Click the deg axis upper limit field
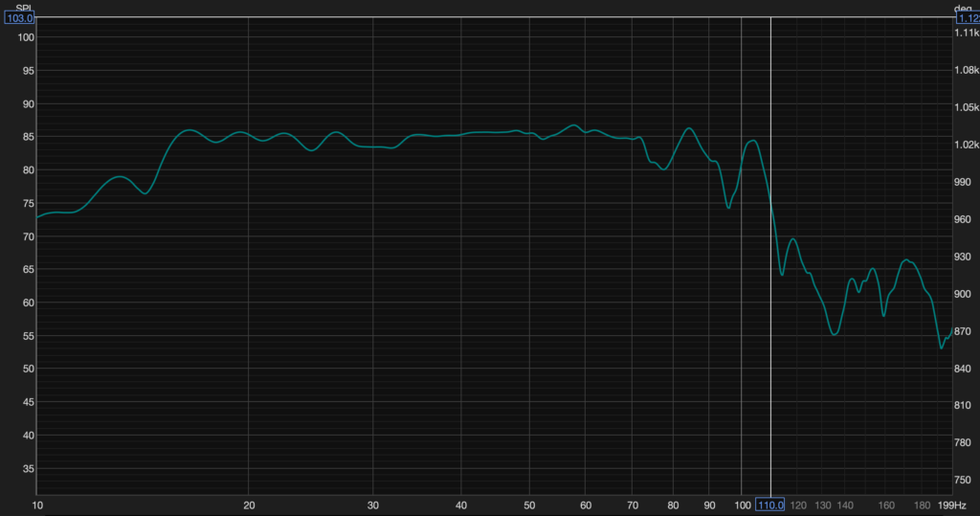Image resolution: width=980 pixels, height=516 pixels. click(968, 18)
